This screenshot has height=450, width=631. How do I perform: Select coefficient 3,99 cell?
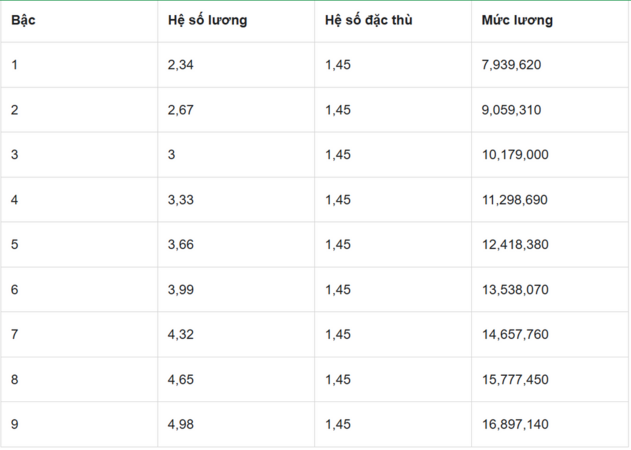pos(181,289)
